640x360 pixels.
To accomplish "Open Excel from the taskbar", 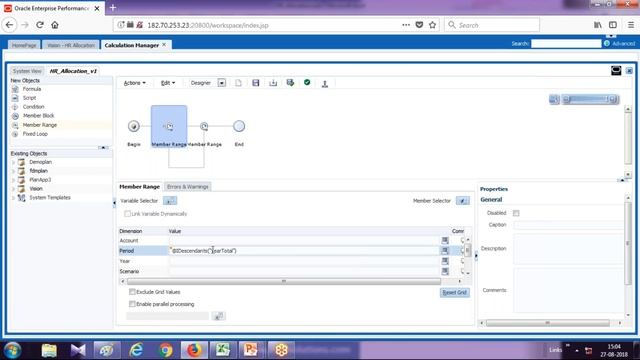I will tap(223, 350).
